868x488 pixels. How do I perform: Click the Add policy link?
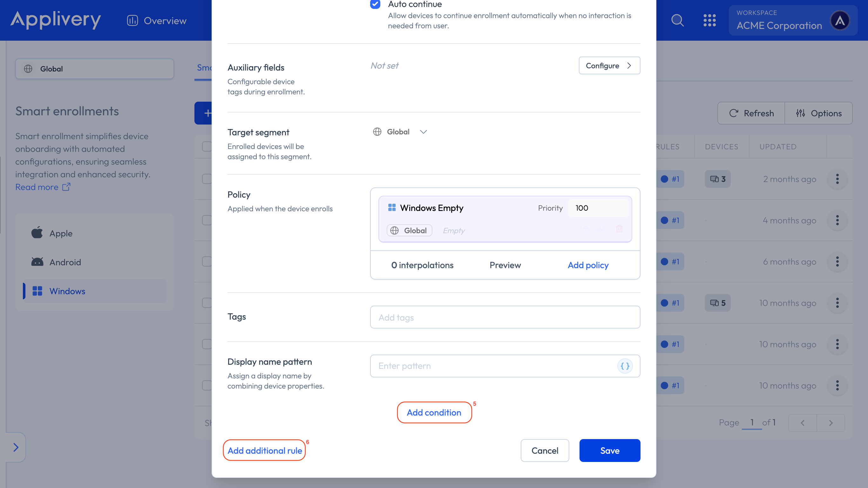(x=588, y=265)
